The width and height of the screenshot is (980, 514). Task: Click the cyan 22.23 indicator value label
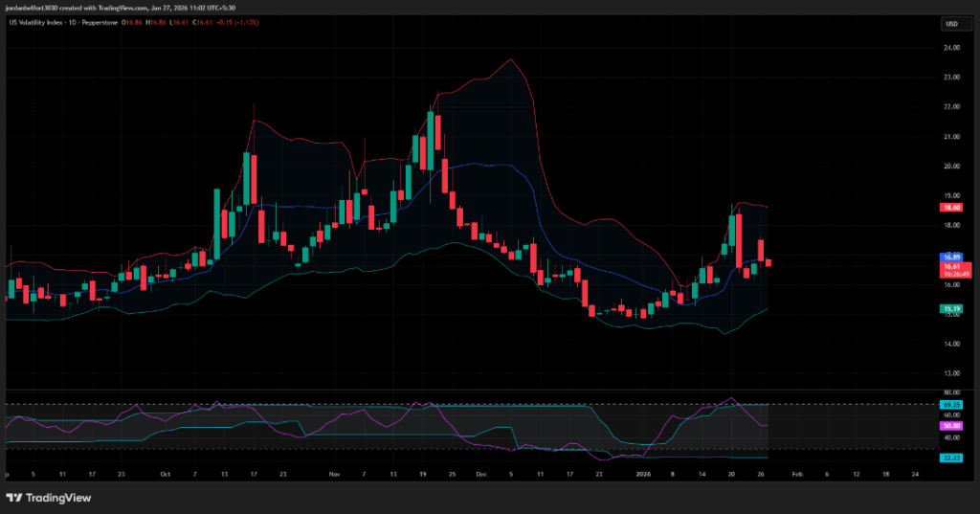click(x=951, y=458)
